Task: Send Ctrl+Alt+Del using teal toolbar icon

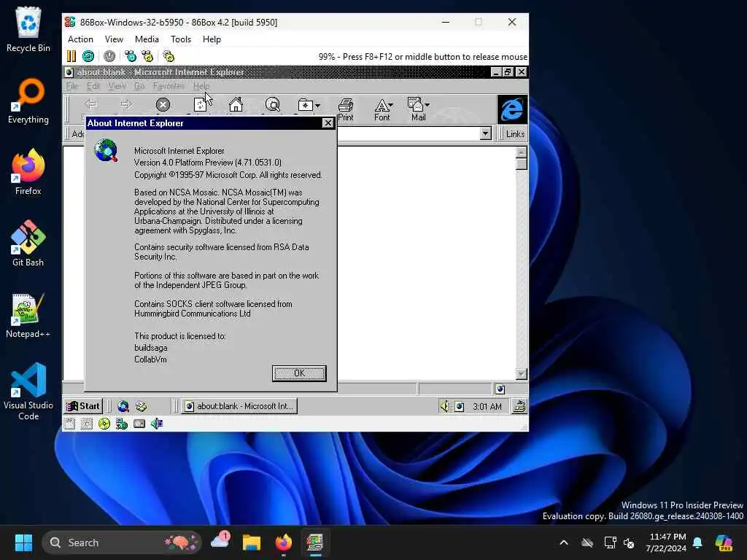Action: [x=130, y=56]
